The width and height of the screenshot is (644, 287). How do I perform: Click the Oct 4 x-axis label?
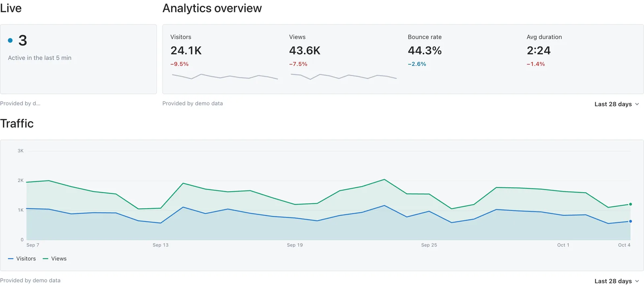click(x=624, y=245)
